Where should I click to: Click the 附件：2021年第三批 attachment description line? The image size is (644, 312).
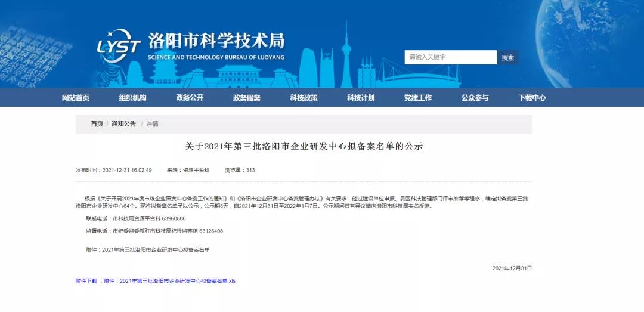point(148,249)
